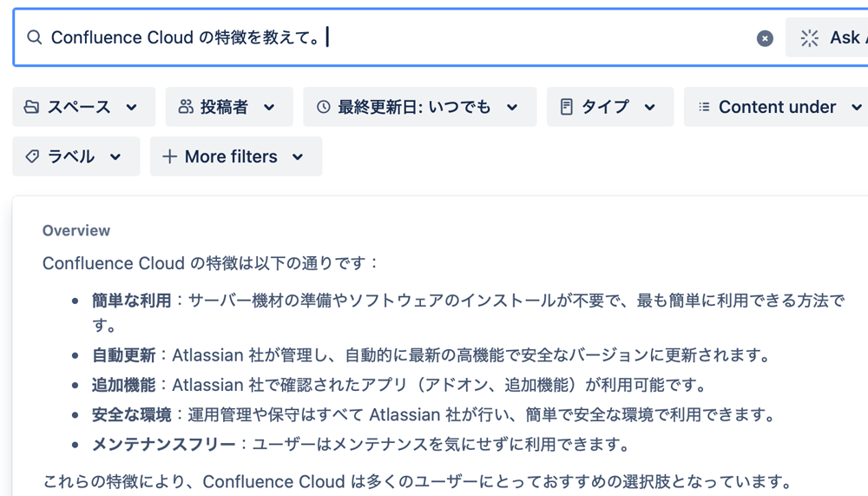Click the Ask AI sparkle icon
The height and width of the screenshot is (496, 868).
(809, 37)
